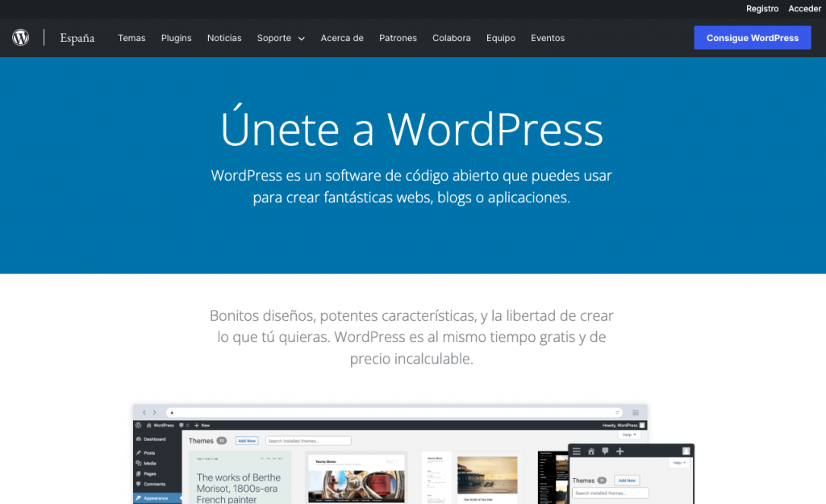Image resolution: width=826 pixels, height=504 pixels.
Task: Click the Colabora navigation item
Action: 451,38
